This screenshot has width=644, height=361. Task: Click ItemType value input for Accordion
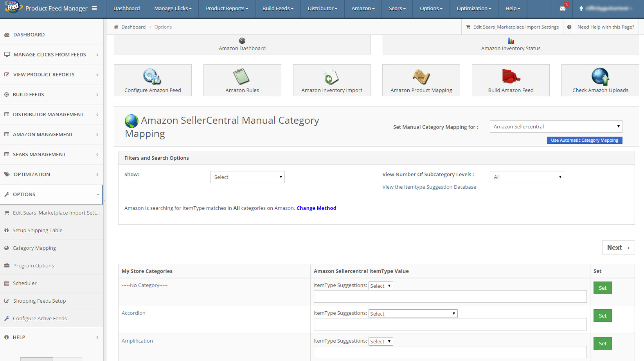pos(450,324)
